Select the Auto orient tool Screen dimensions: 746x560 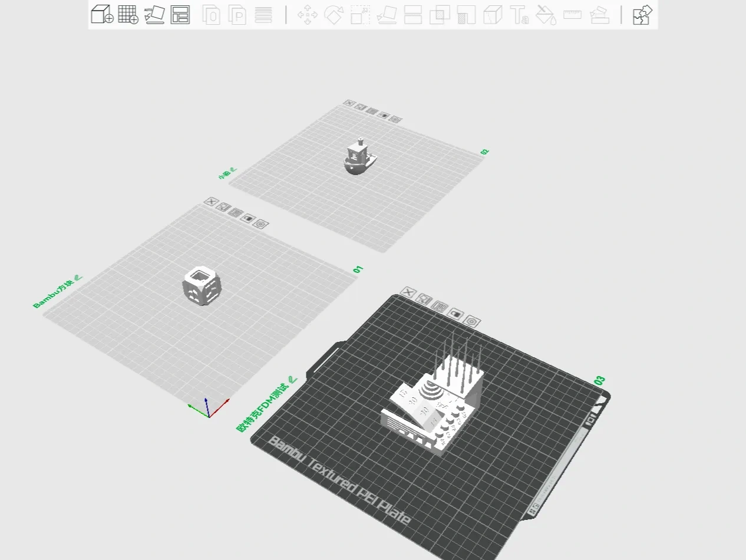pos(154,15)
